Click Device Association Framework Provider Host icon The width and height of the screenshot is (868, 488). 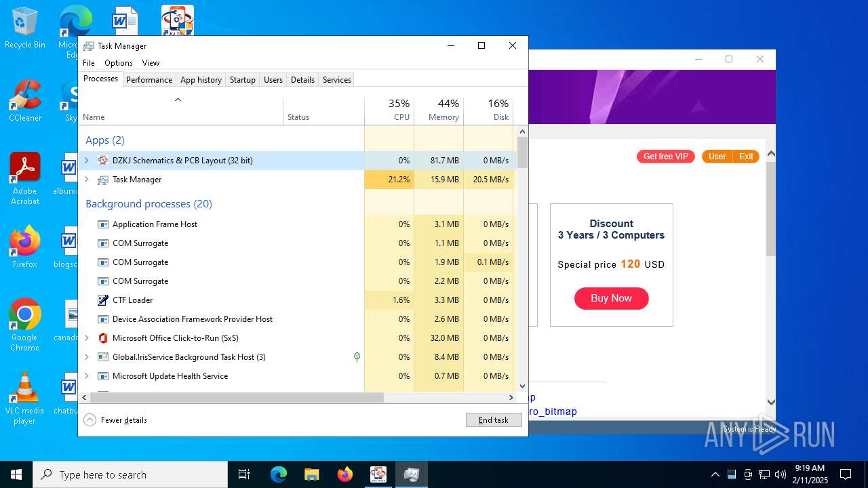click(103, 319)
